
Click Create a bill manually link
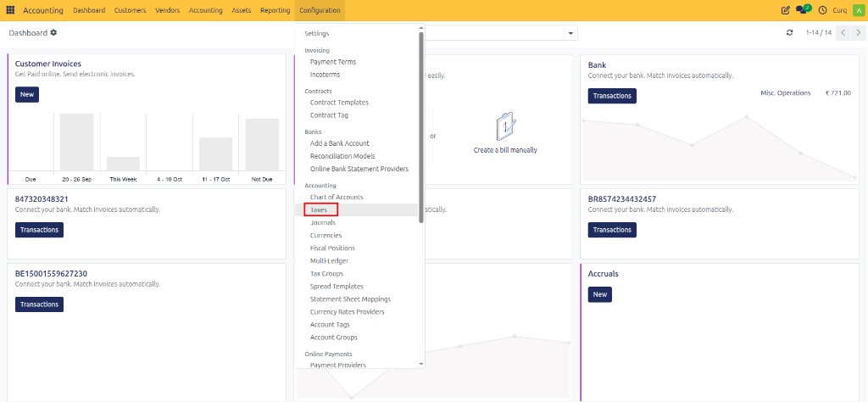(505, 150)
